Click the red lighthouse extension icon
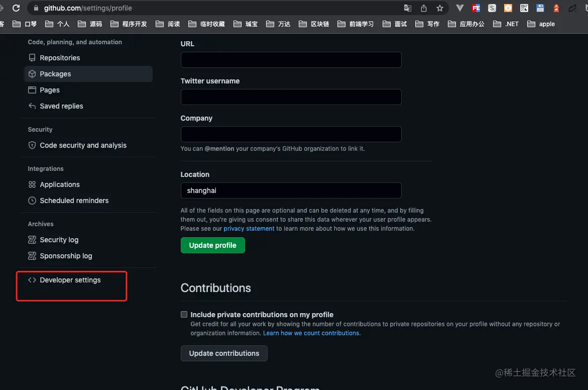Screen dimensions: 588x390 tap(556, 8)
